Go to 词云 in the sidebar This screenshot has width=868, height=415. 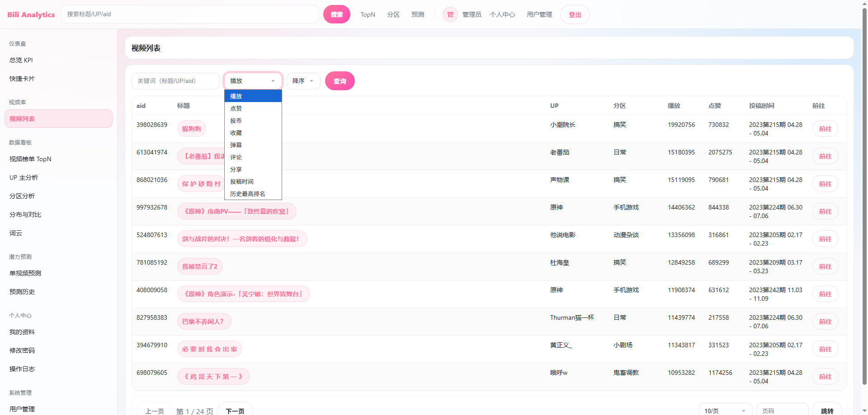click(16, 233)
